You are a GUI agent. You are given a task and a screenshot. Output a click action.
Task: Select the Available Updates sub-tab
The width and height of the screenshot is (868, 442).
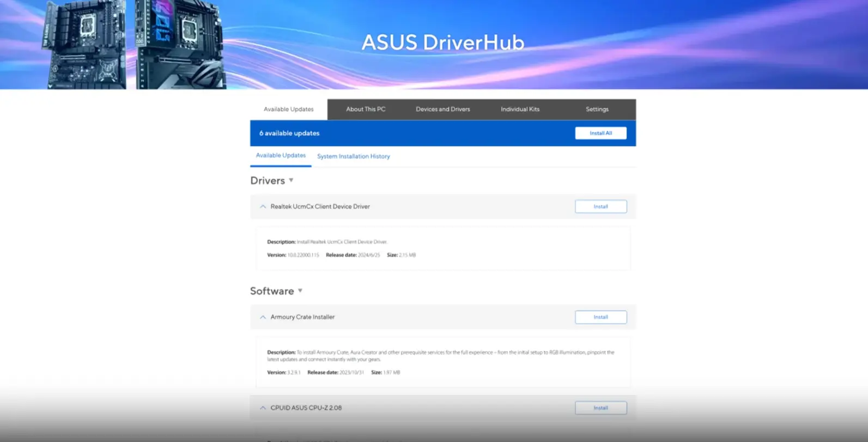(281, 155)
